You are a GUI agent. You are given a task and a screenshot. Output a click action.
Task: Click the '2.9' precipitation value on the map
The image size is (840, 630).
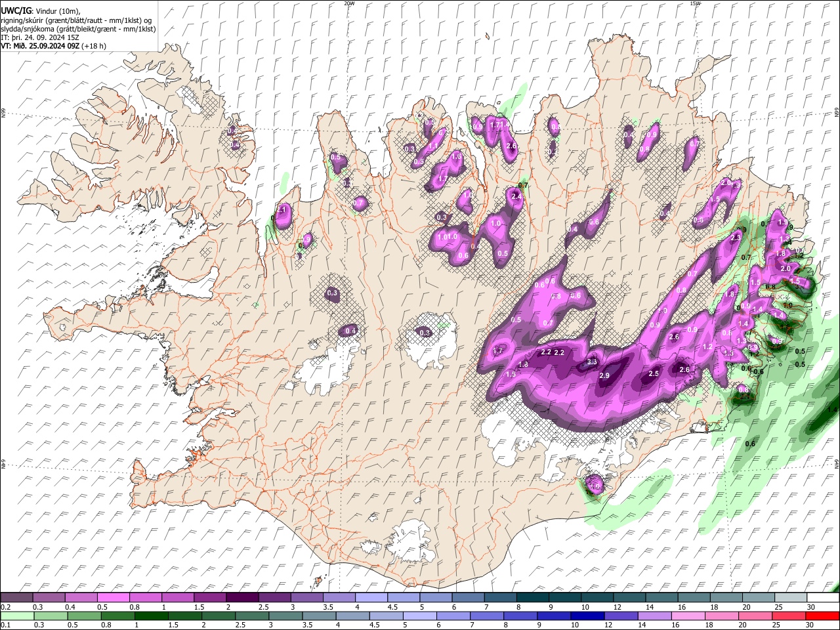(x=604, y=375)
